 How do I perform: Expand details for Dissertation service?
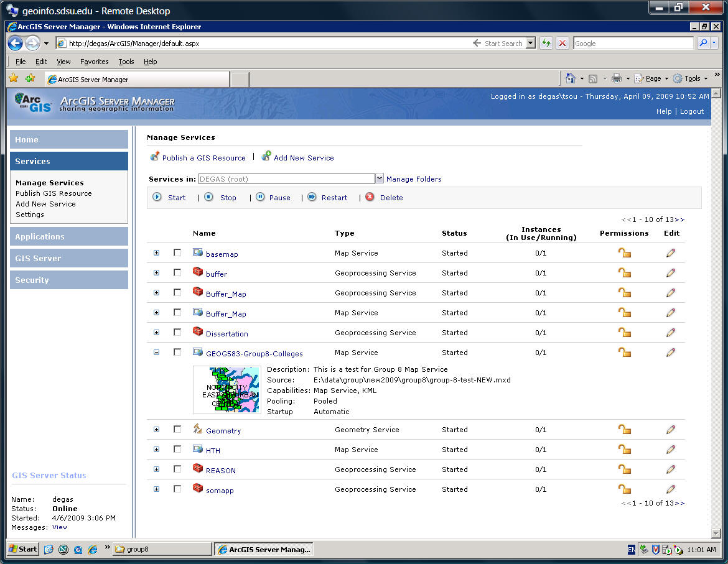156,333
